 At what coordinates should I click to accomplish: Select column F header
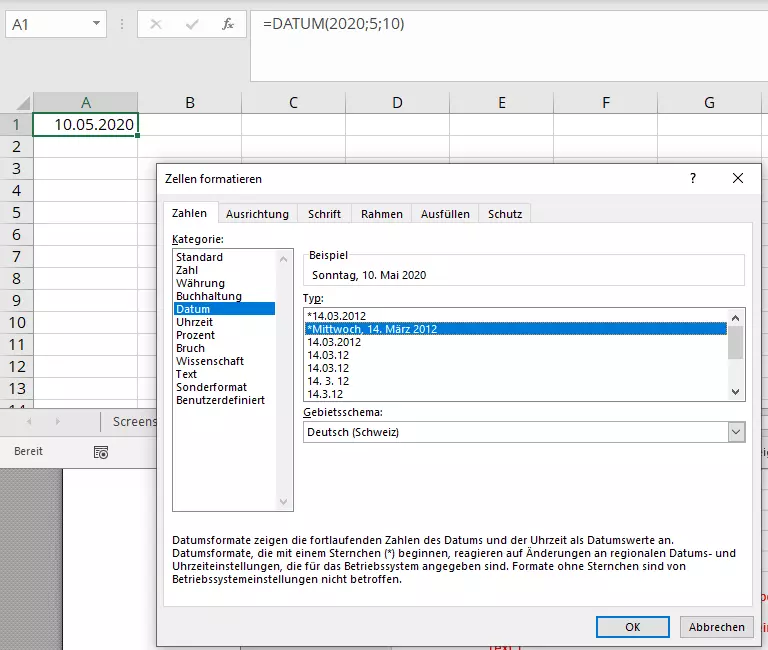click(x=606, y=103)
